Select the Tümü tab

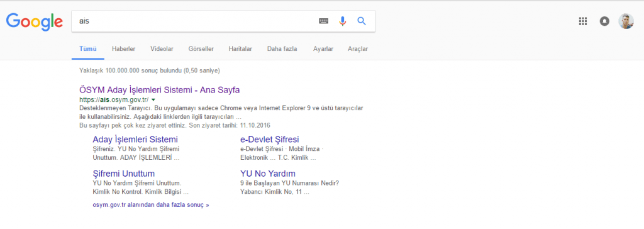click(88, 49)
